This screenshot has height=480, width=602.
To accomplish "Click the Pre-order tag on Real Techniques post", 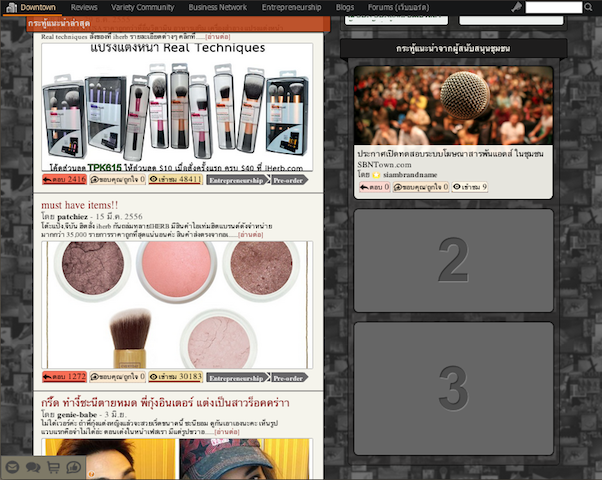I will [x=288, y=180].
